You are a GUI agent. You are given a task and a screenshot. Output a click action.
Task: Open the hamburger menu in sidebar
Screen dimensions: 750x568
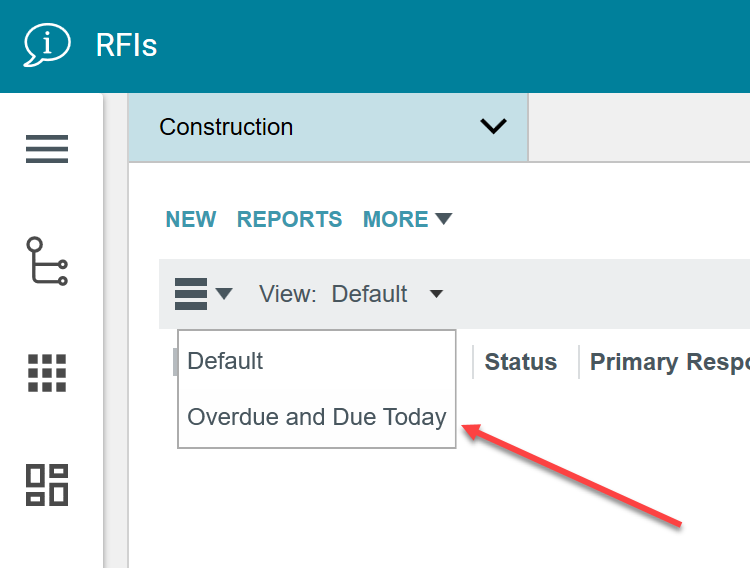tap(47, 149)
